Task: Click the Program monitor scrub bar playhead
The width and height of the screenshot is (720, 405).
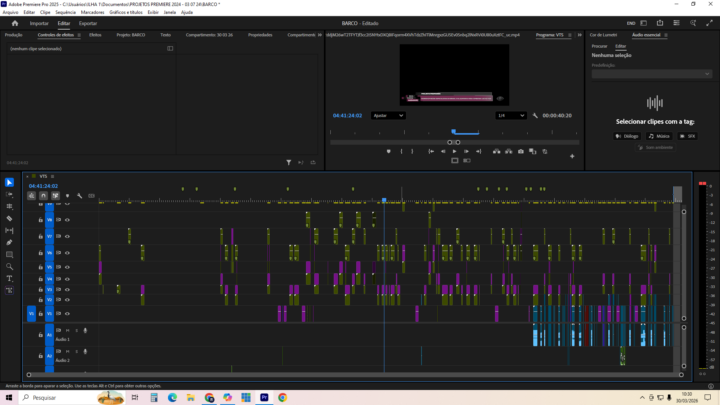Action: 452,131
